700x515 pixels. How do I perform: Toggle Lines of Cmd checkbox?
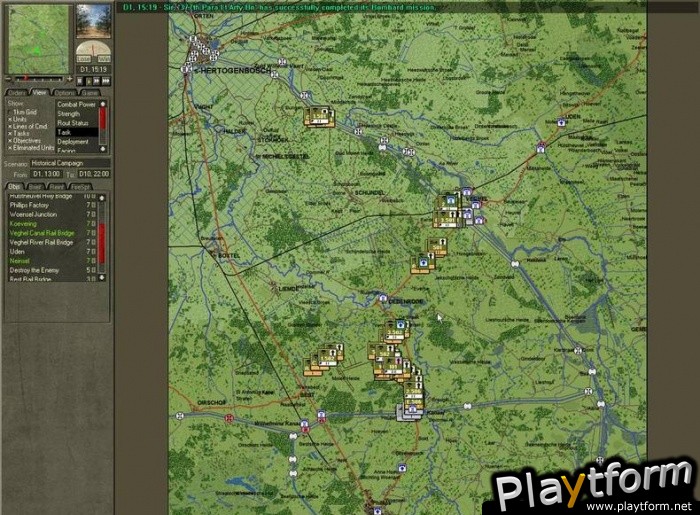[10, 127]
